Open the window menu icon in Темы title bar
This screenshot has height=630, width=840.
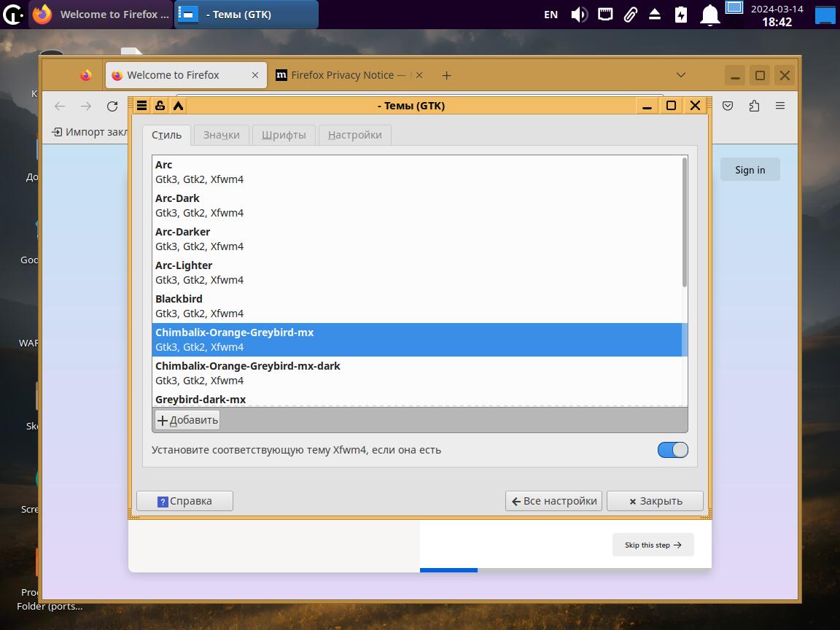[x=141, y=106]
